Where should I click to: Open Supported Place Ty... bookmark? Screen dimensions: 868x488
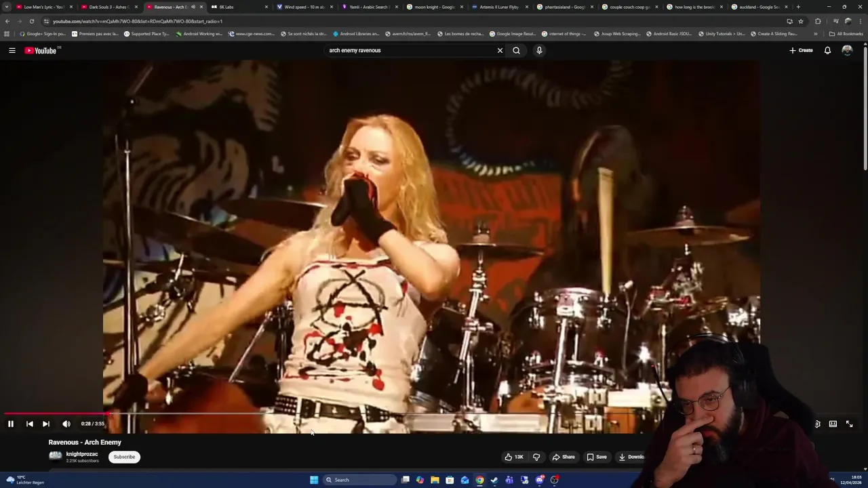146,33
